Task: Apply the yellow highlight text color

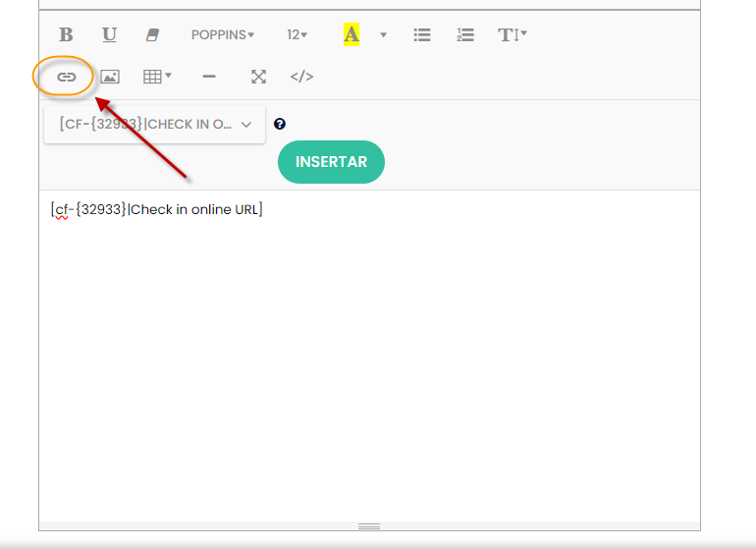Action: click(x=351, y=34)
